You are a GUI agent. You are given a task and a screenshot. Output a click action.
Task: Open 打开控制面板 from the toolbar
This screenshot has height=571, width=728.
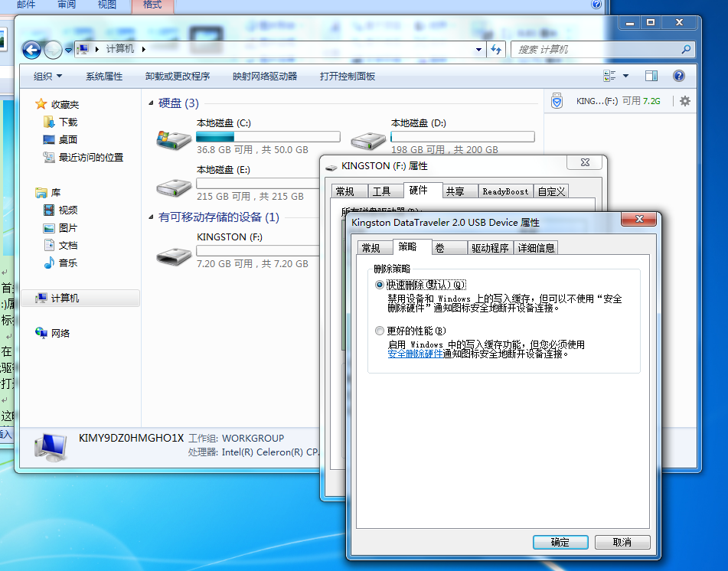coord(348,76)
